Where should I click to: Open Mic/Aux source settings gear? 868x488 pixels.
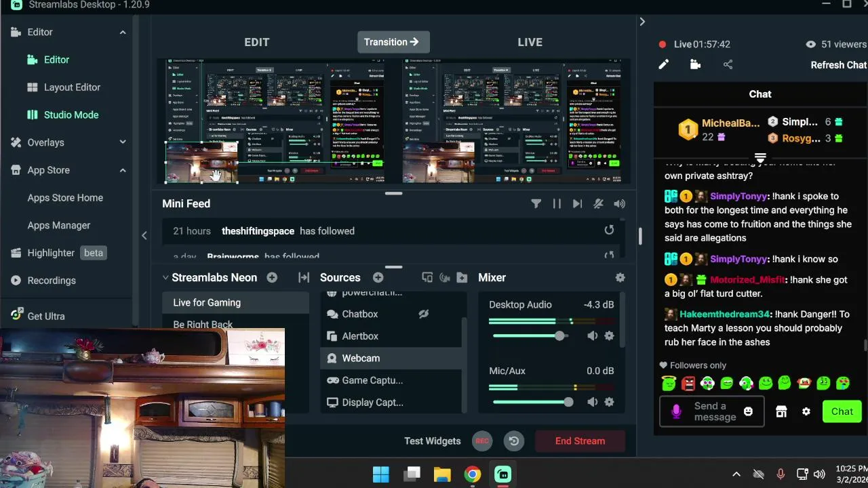pyautogui.click(x=609, y=402)
